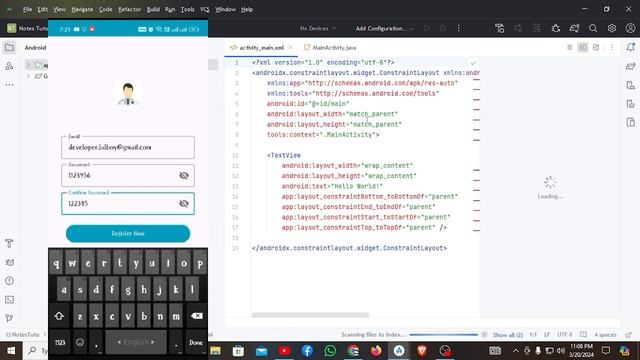Click the Sync Project with Gradle icon
The height and width of the screenshot is (360, 640).
pyautogui.click(x=574, y=28)
